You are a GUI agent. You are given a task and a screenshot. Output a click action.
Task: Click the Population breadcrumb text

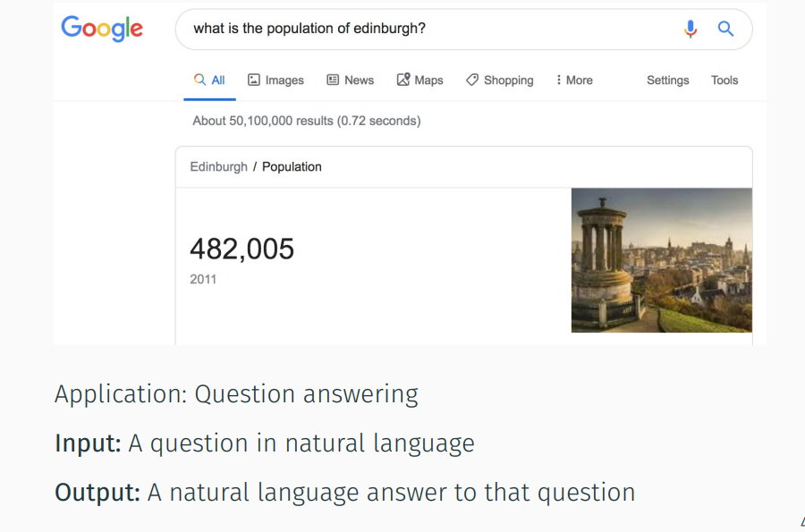tap(292, 167)
